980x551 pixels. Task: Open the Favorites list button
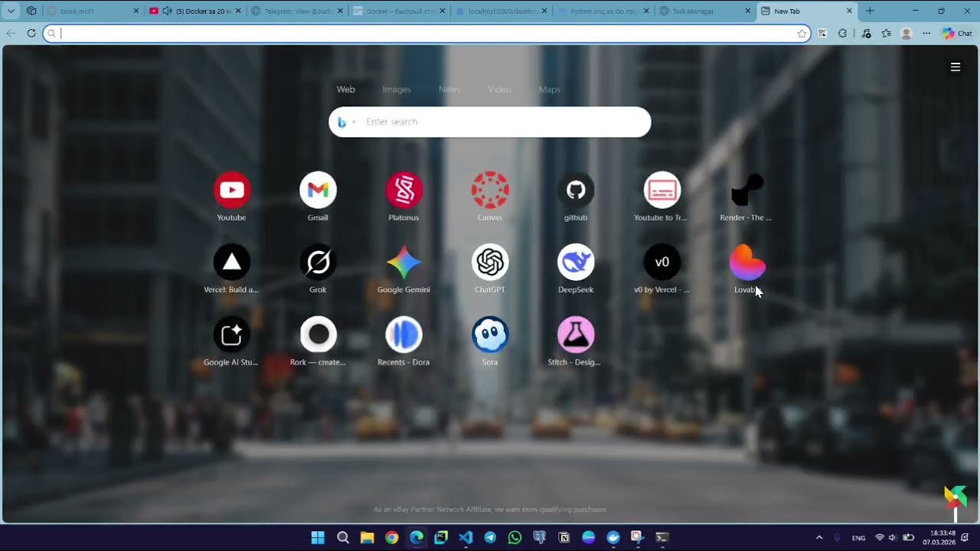[887, 33]
